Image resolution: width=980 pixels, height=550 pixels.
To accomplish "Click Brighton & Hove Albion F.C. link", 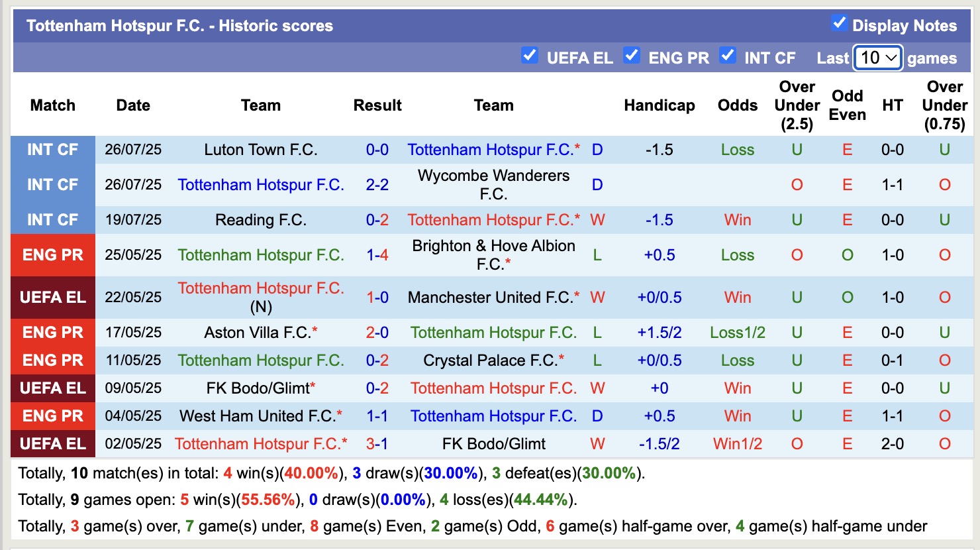I will (x=493, y=255).
